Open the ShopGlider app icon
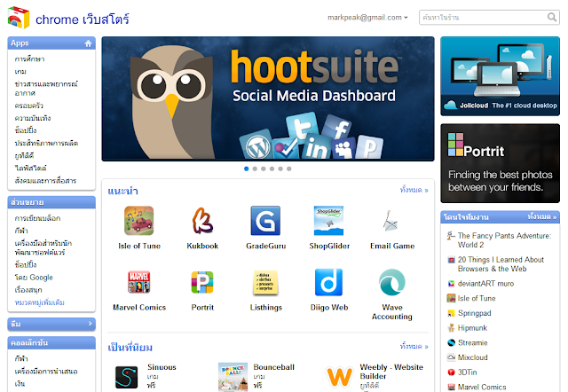Viewport: 568px width, 392px height. coord(329,221)
